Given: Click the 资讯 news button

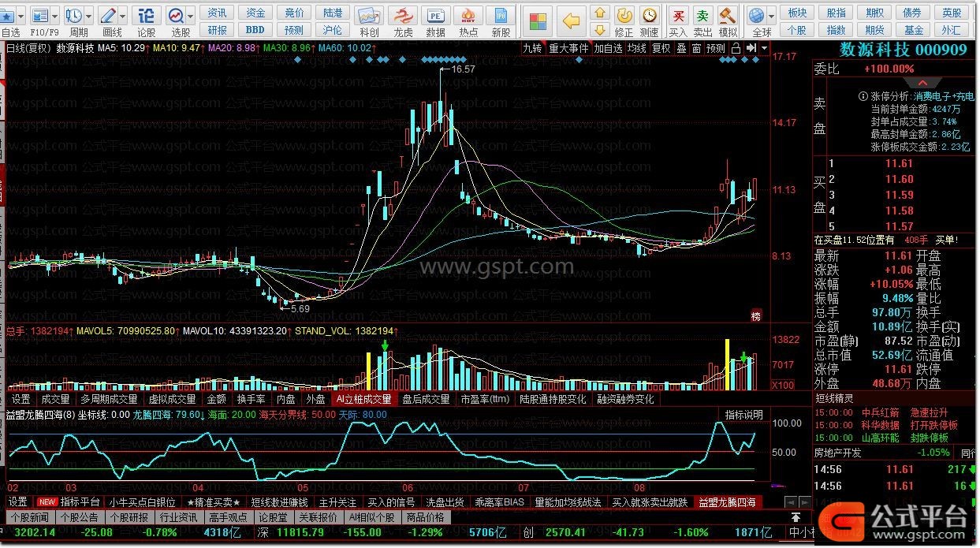Looking at the screenshot, I should coord(217,13).
